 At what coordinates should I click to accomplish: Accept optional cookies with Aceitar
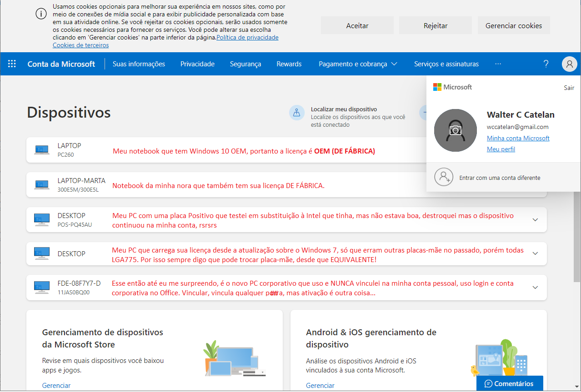coord(357,25)
